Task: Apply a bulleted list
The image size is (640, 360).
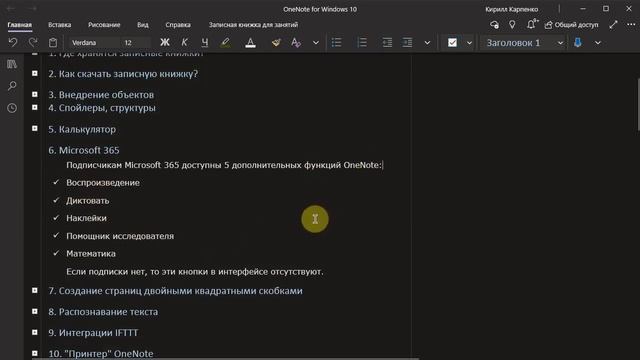Action: click(337, 42)
